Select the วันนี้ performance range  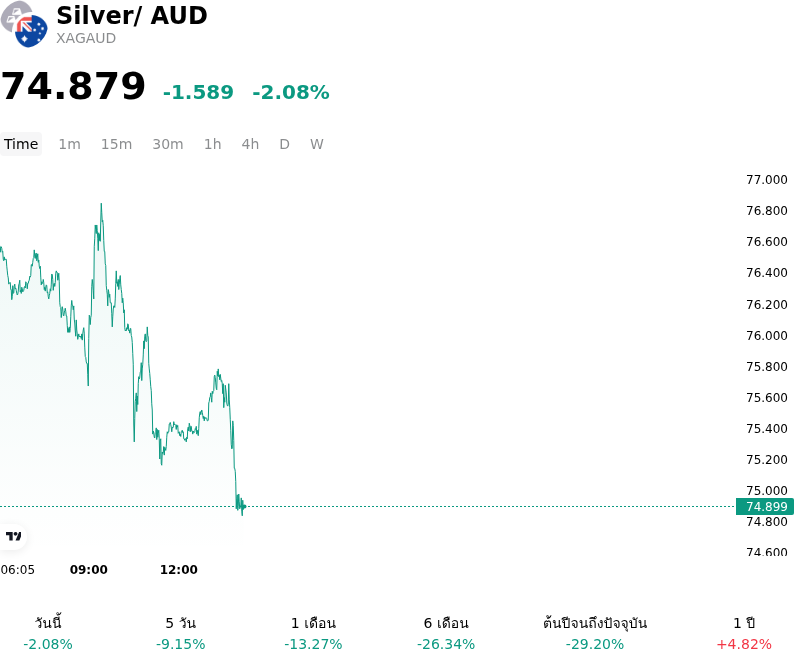(48, 633)
